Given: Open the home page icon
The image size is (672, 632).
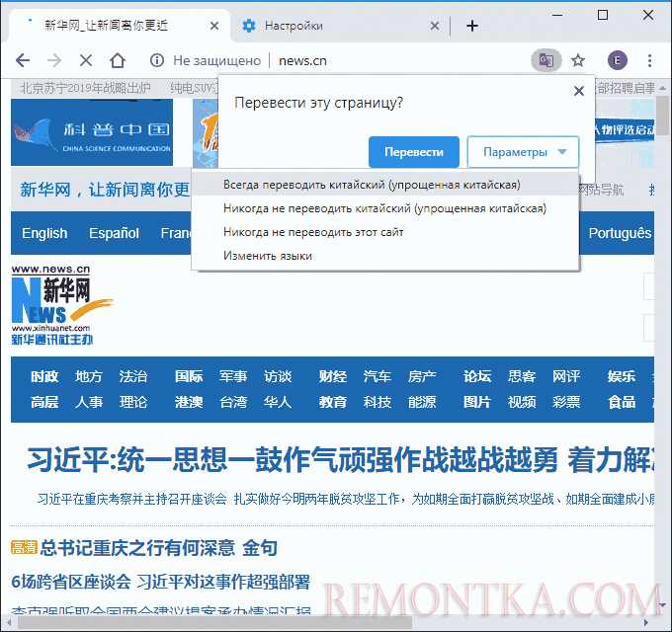Looking at the screenshot, I should click(x=118, y=60).
